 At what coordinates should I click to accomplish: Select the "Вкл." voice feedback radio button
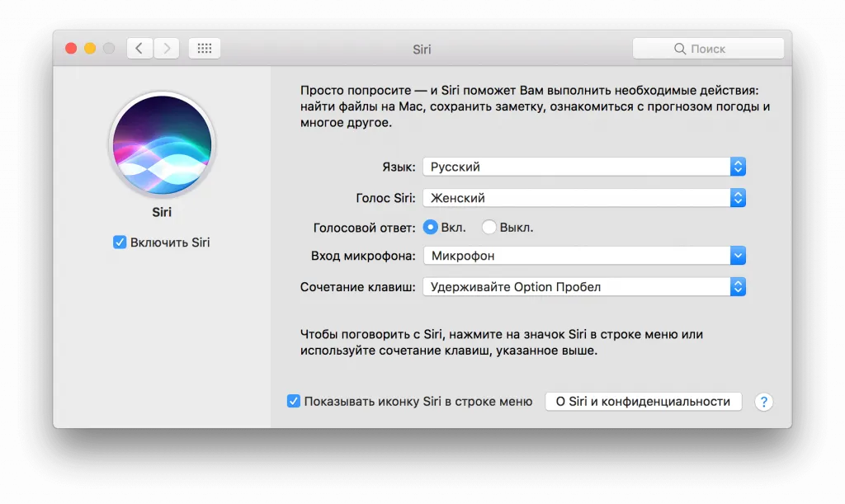coord(431,227)
